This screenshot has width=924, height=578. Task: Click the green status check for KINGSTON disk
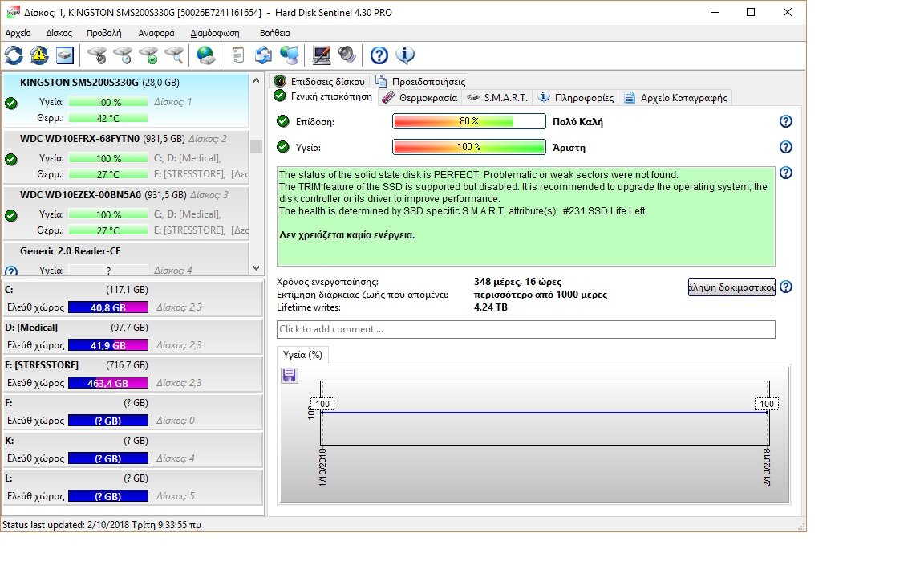point(11,104)
